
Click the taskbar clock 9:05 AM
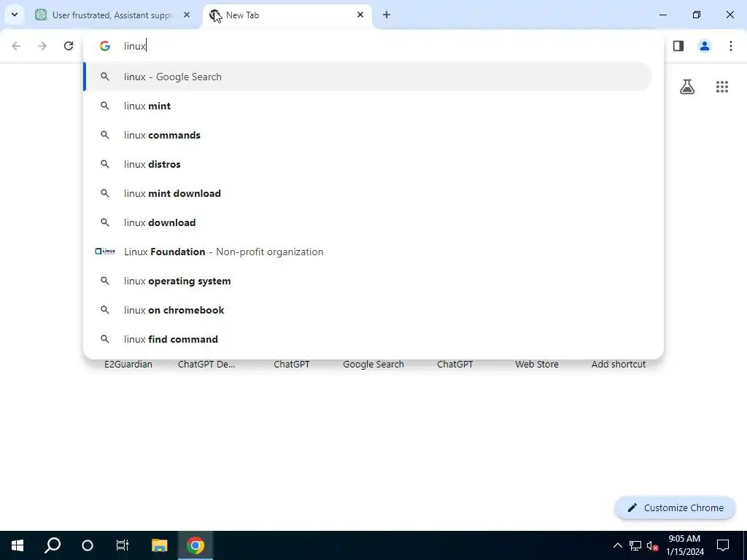coord(684,539)
